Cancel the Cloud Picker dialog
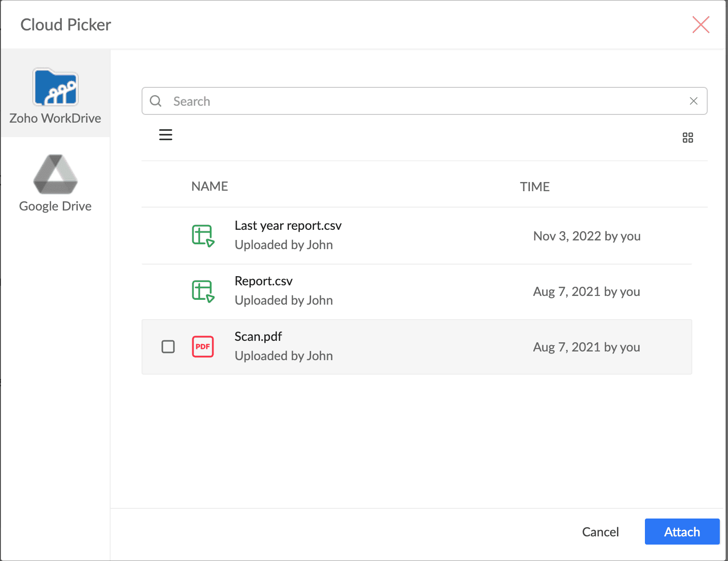The image size is (728, 561). [x=600, y=532]
